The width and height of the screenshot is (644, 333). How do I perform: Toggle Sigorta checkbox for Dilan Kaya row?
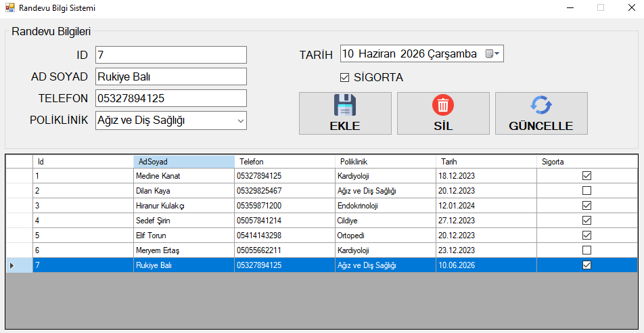[x=586, y=191]
